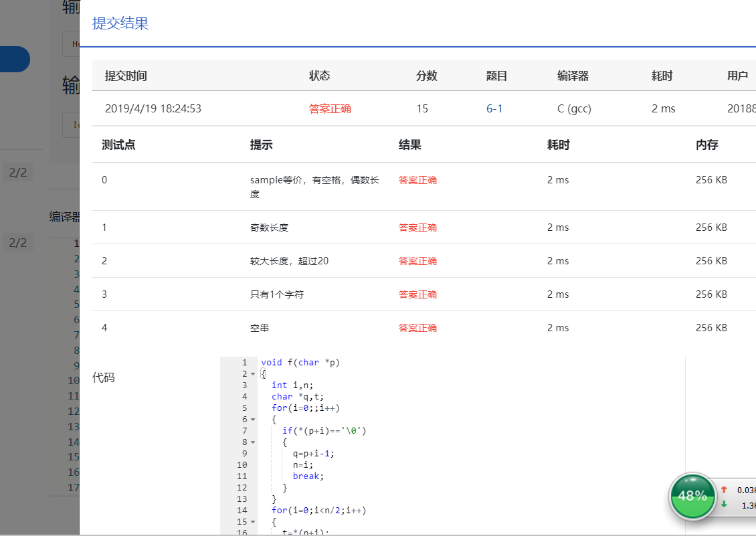
Task: Click second 2/2 score badge in background sidebar
Action: click(18, 243)
